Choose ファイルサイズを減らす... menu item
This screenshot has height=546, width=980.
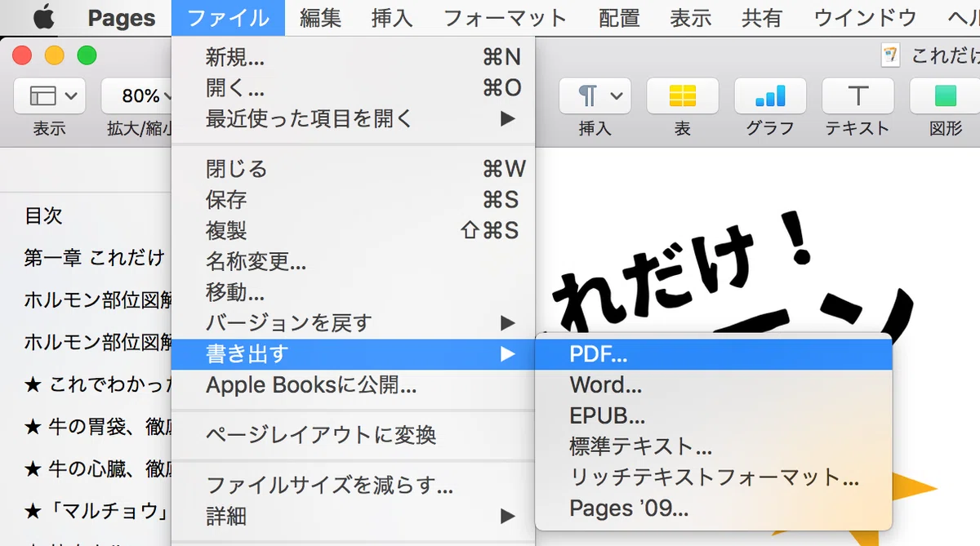[x=354, y=486]
